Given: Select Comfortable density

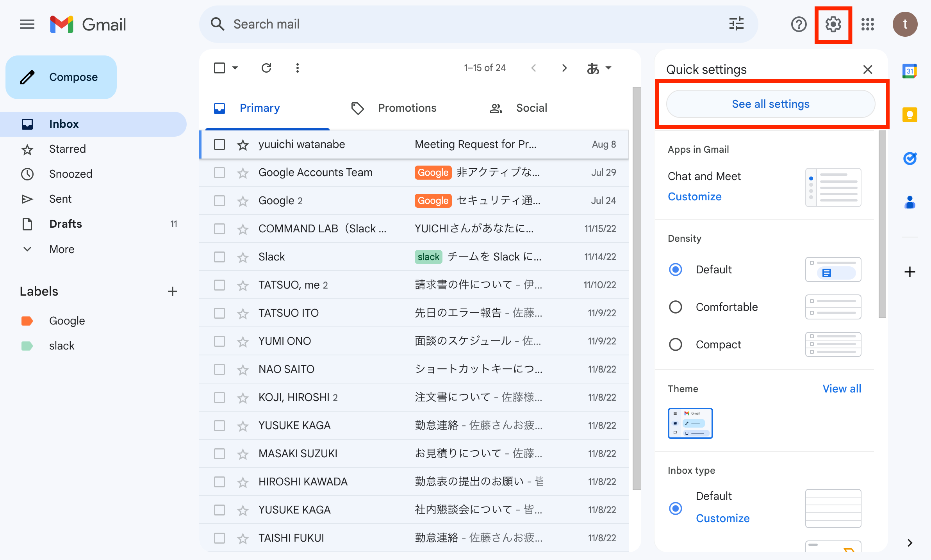Looking at the screenshot, I should click(676, 307).
